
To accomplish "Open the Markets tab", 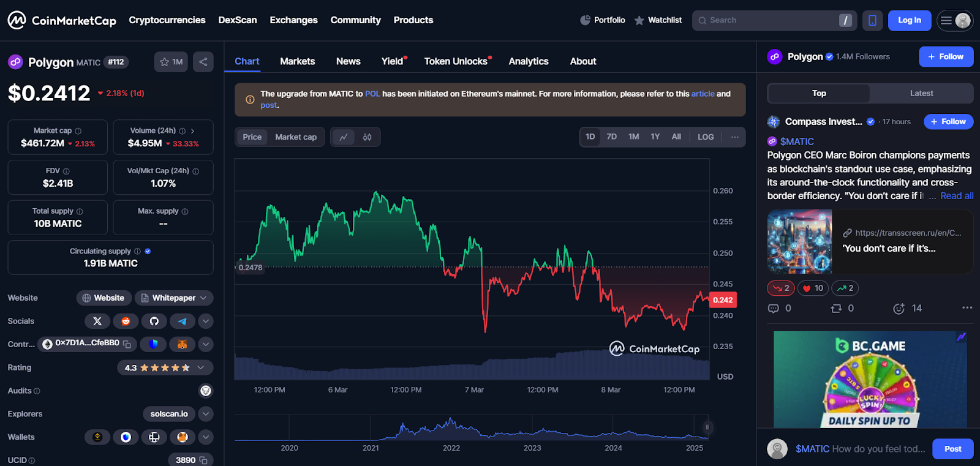I will [297, 61].
